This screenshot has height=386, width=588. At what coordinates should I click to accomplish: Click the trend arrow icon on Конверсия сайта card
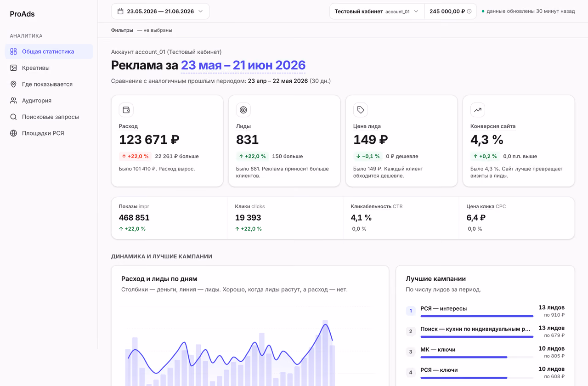click(477, 110)
